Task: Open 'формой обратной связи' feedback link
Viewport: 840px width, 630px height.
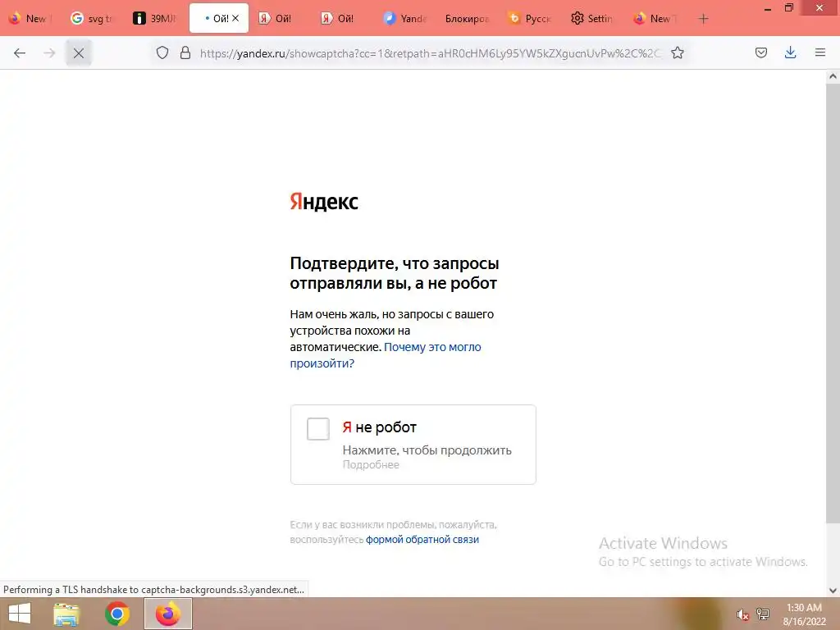Action: [x=422, y=540]
